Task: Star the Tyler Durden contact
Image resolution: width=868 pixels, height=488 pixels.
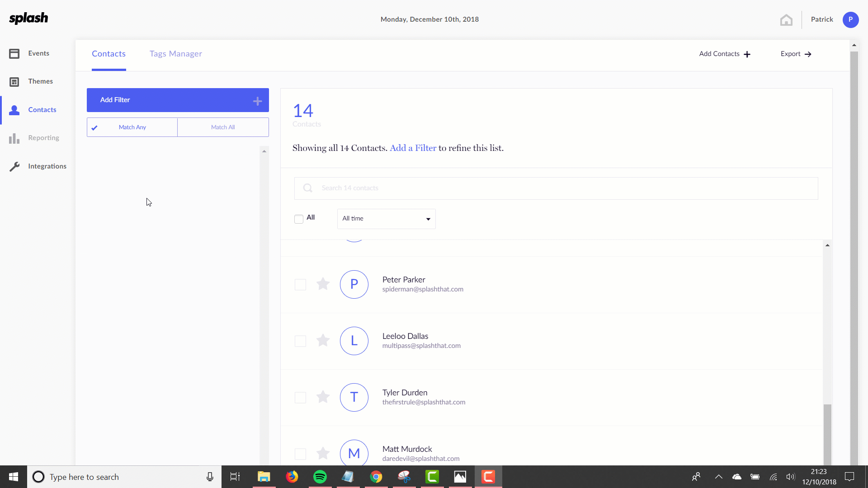Action: pos(323,397)
